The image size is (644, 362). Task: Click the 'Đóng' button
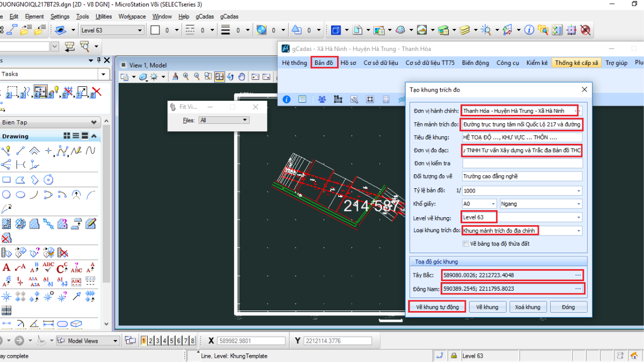click(x=568, y=307)
